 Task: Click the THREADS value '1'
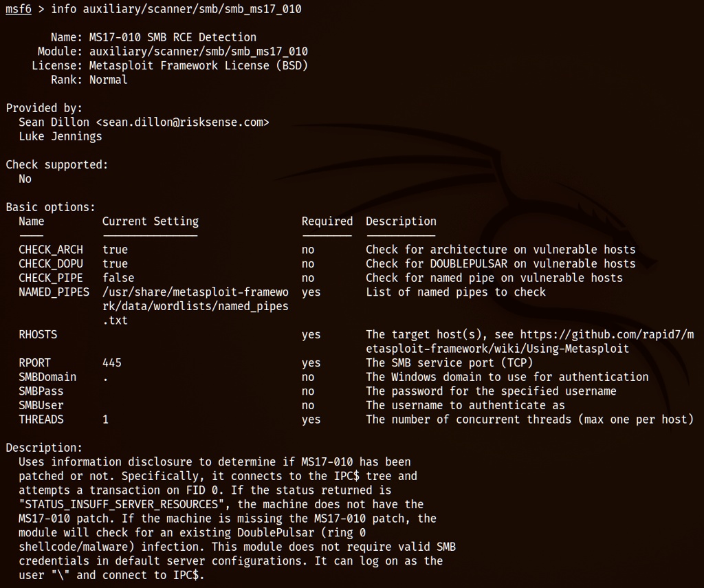(105, 420)
